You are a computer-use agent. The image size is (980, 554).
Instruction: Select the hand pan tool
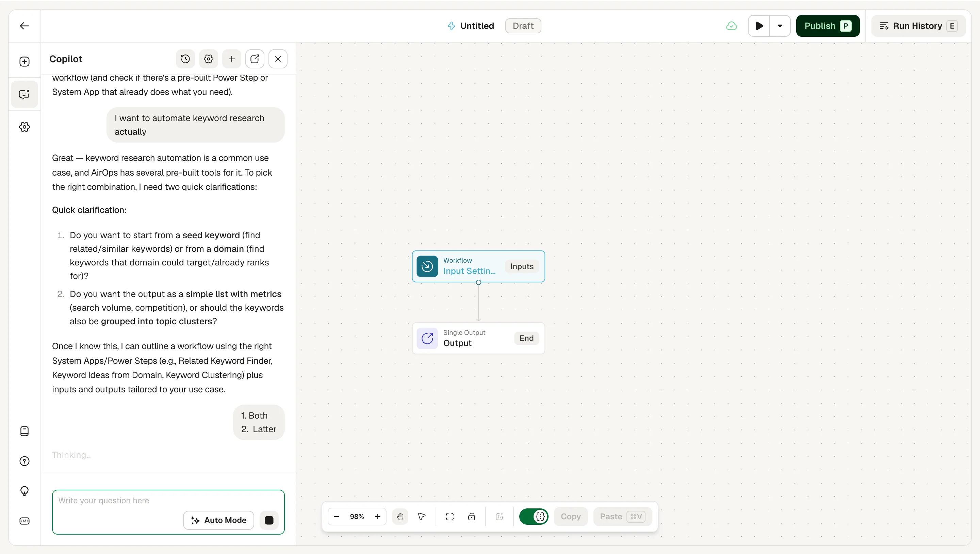[x=400, y=517]
